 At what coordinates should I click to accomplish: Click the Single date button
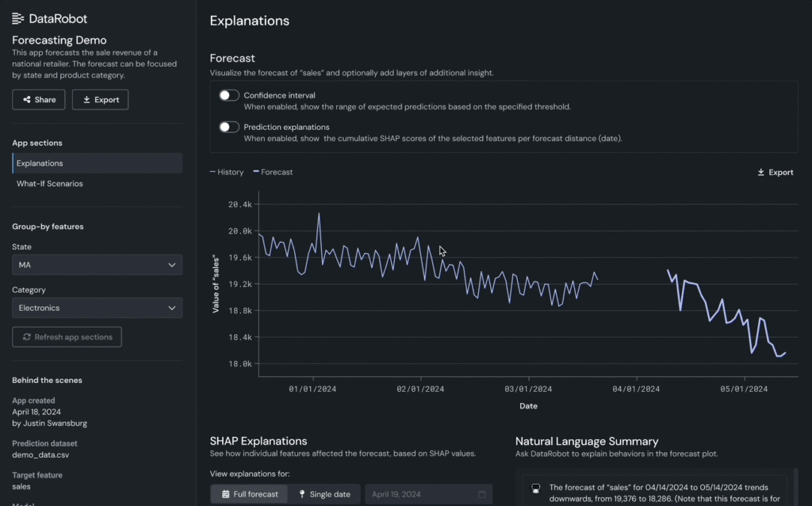pos(325,493)
